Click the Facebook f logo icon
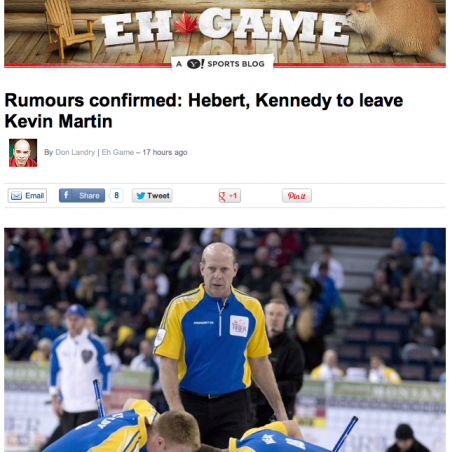Image resolution: width=450 pixels, height=452 pixels. (66, 195)
